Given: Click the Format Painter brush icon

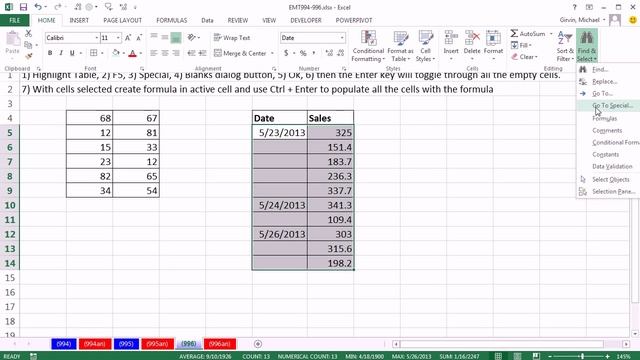Looking at the screenshot, I should 28,56.
